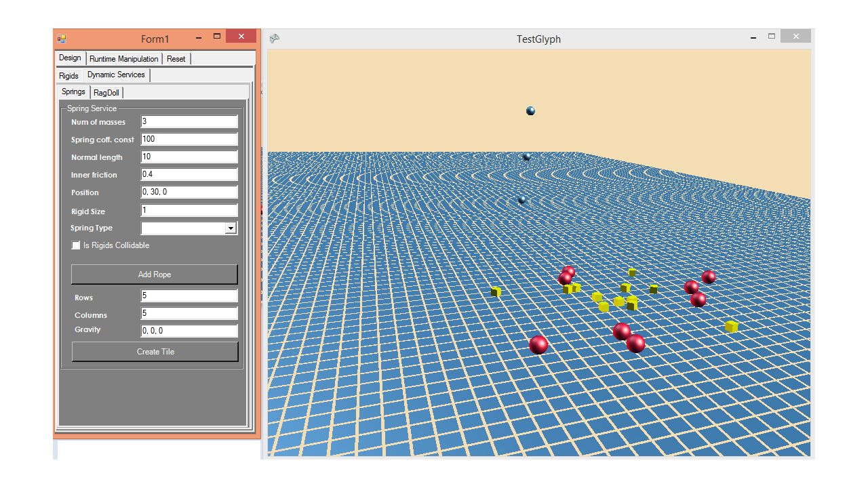This screenshot has height=488, width=868.
Task: Switch to the Runtime Manipulation tab
Action: (x=124, y=58)
